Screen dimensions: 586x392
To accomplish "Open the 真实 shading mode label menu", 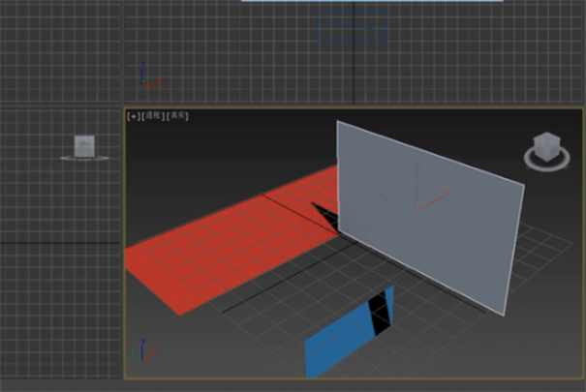I will [x=177, y=116].
